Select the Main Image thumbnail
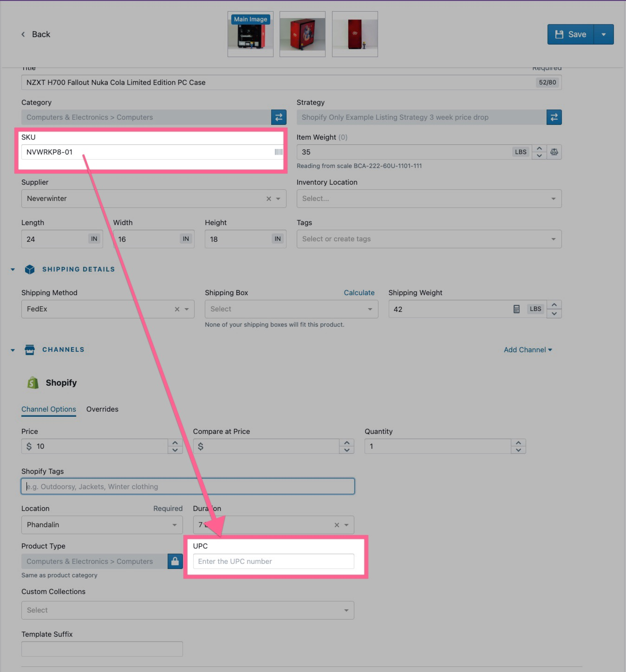This screenshot has width=626, height=672. click(x=250, y=34)
